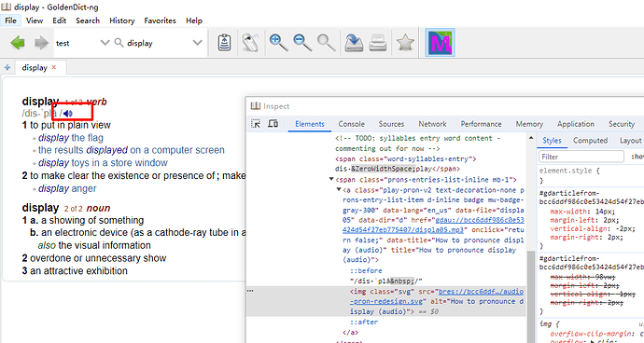
Task: Click the zoom in magnifier
Action: coord(278,43)
